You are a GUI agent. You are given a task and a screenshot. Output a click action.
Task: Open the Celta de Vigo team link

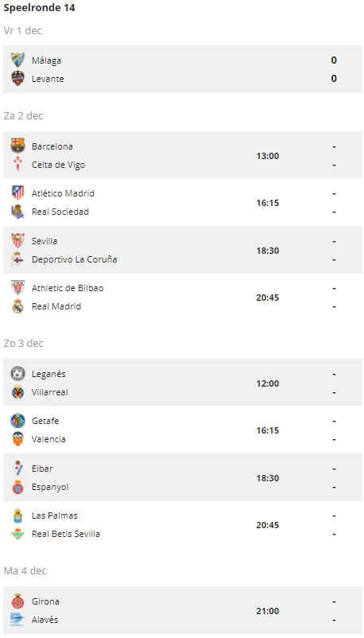click(59, 165)
